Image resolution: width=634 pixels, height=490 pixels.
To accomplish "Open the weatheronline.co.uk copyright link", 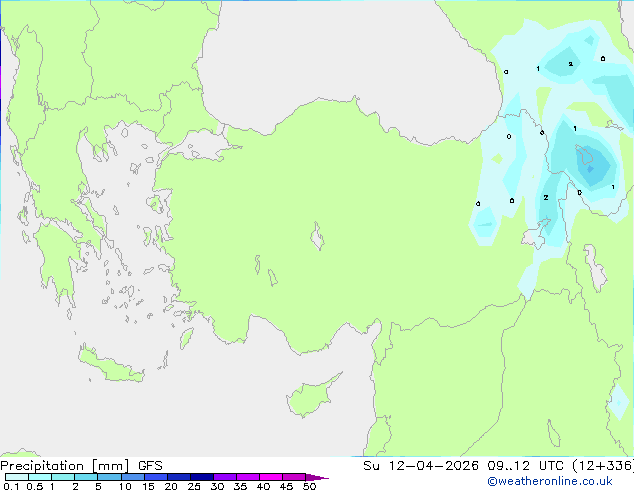I will pos(550,481).
